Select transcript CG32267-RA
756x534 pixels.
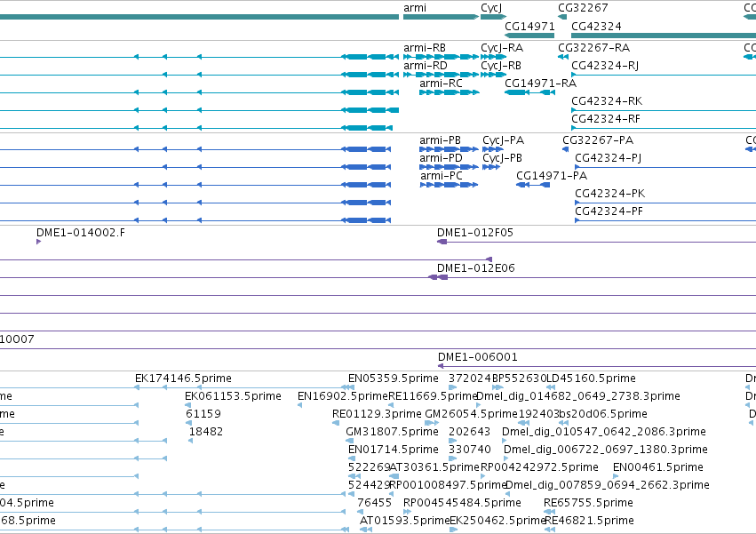pyautogui.click(x=593, y=48)
